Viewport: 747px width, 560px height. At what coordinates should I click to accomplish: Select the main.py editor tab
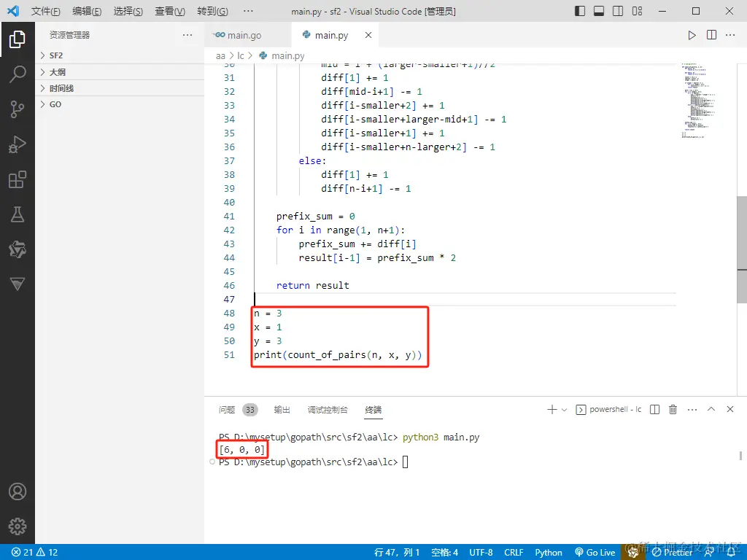(332, 35)
